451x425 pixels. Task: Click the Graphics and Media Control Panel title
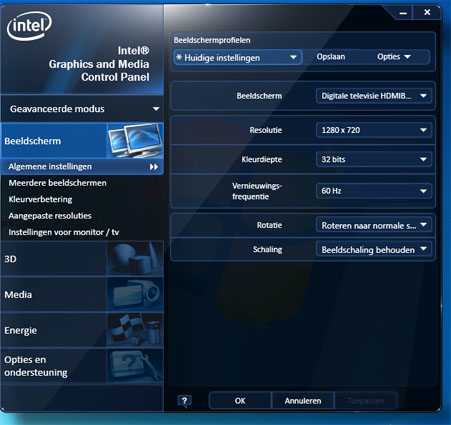pyautogui.click(x=99, y=64)
